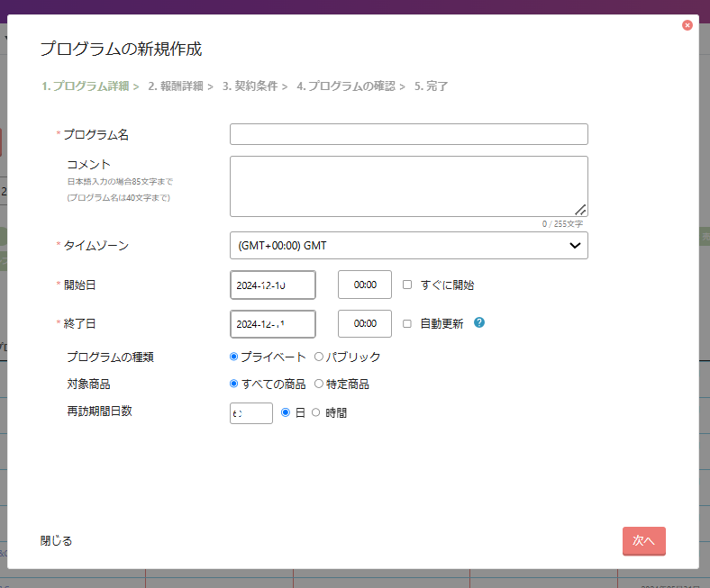Set revisit period unit to 日
Screen dimensions: 710x588
point(287,412)
